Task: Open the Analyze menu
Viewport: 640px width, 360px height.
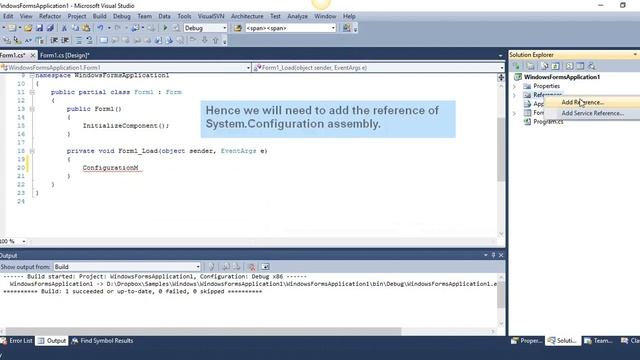Action: point(297,16)
